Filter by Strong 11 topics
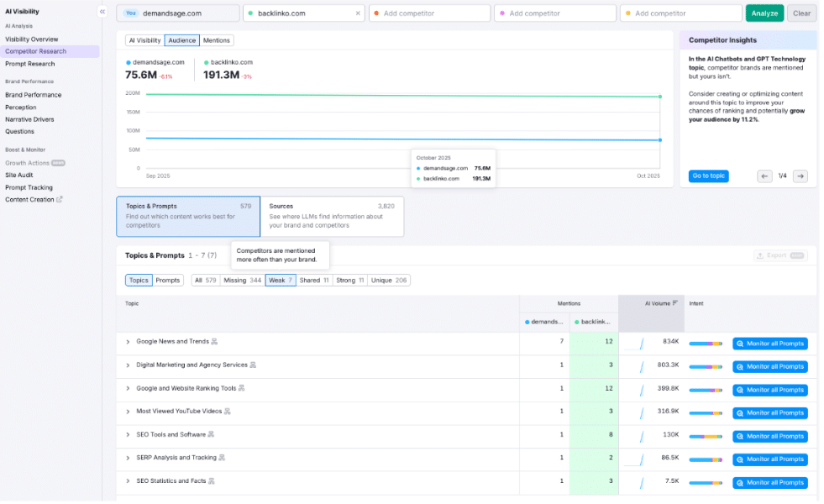 (352, 281)
